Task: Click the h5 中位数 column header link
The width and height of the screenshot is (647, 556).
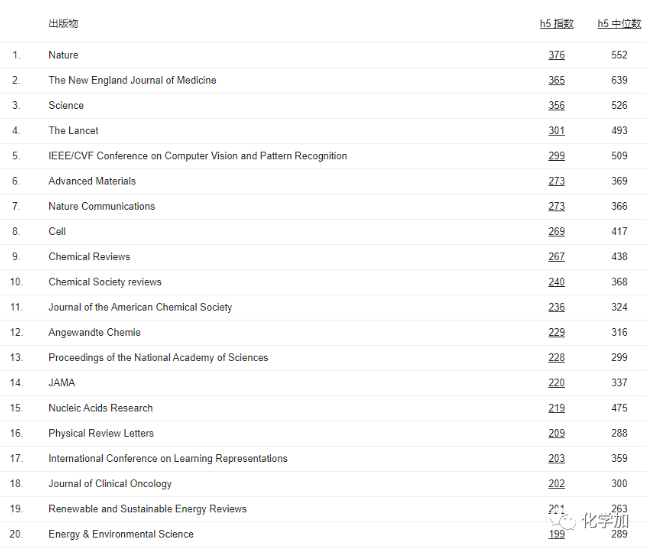Action: 619,23
